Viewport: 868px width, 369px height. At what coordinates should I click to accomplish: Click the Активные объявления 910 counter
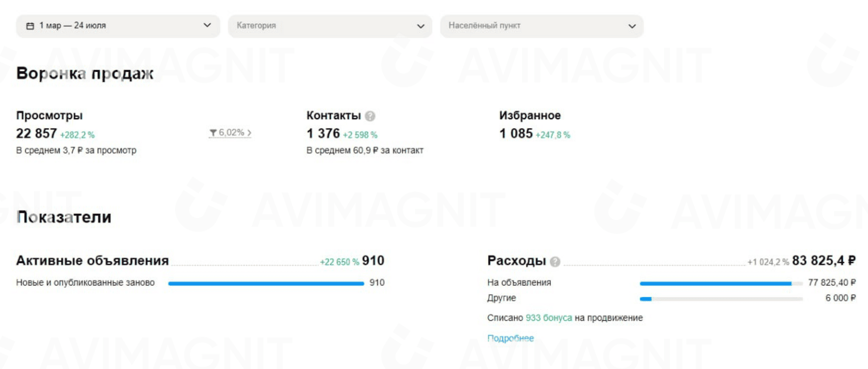[x=374, y=261]
